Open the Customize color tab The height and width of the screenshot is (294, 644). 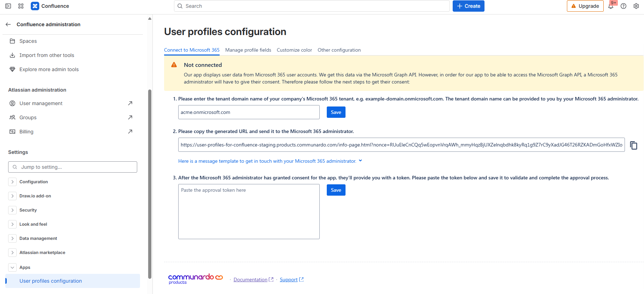tap(294, 50)
